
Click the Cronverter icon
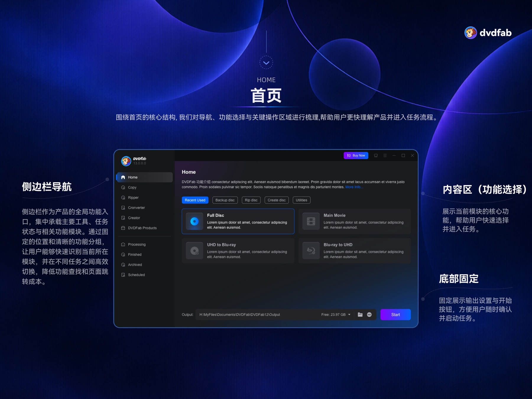(x=123, y=208)
